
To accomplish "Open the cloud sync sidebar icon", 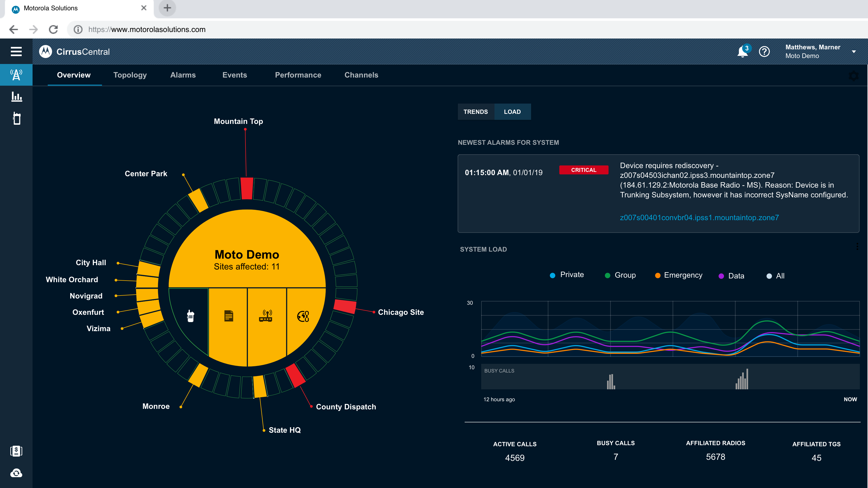I will [16, 473].
